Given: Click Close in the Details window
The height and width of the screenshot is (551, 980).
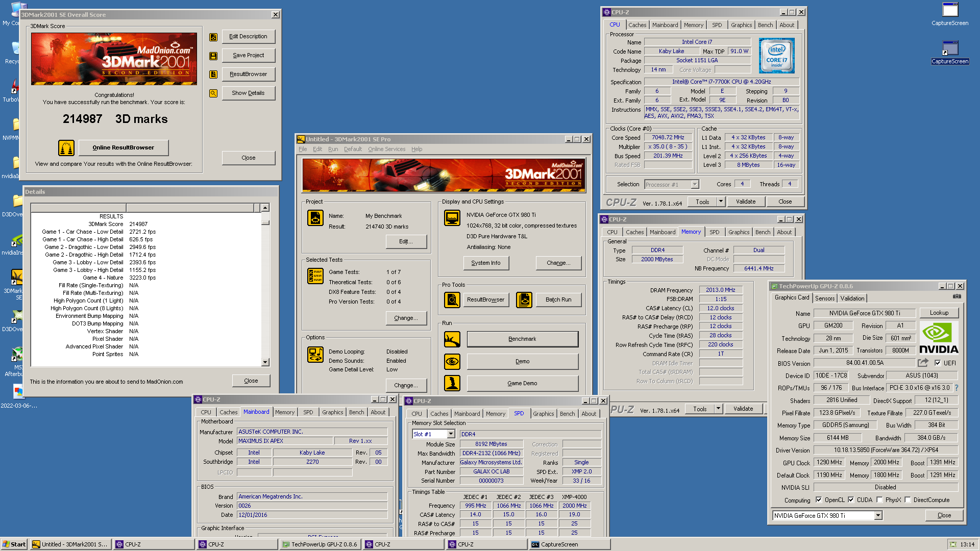Looking at the screenshot, I should pos(251,381).
